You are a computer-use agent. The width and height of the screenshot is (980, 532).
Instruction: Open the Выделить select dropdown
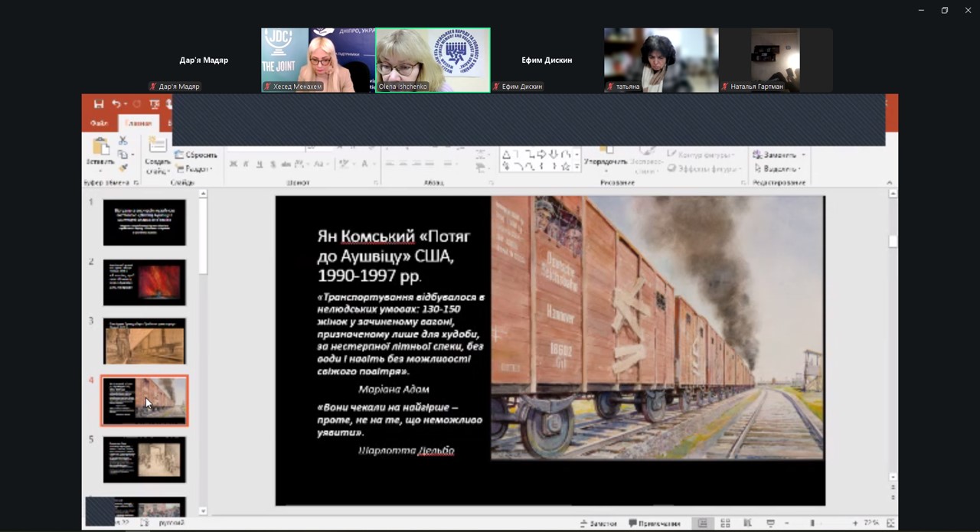[777, 168]
